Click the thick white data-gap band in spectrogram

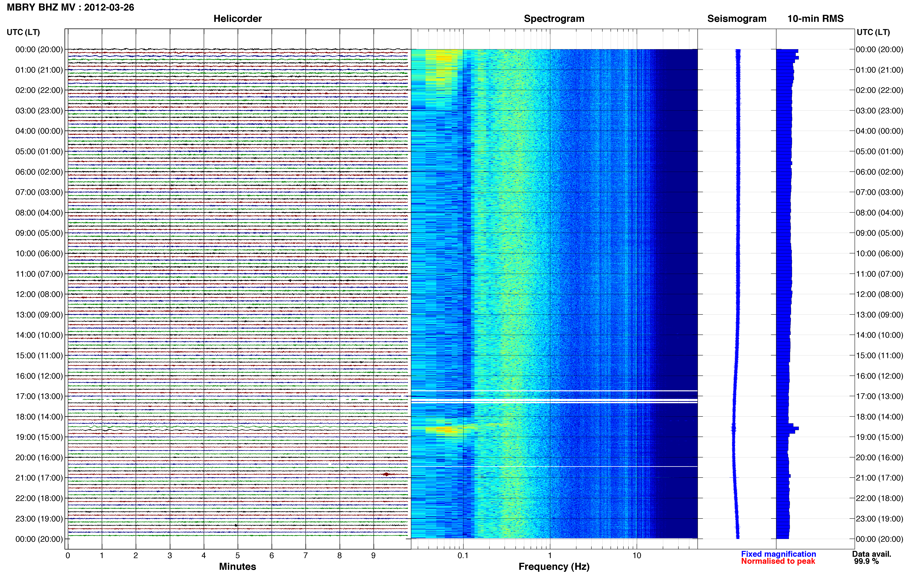554,400
